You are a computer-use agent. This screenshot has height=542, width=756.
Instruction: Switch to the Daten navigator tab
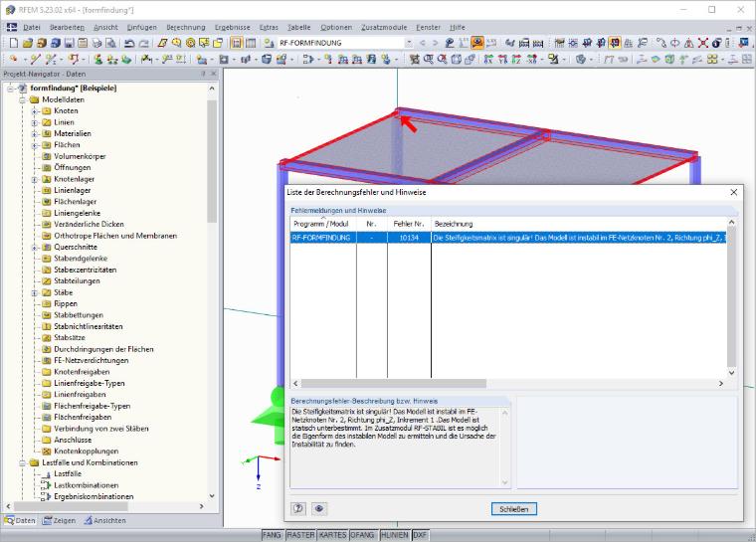pos(20,520)
